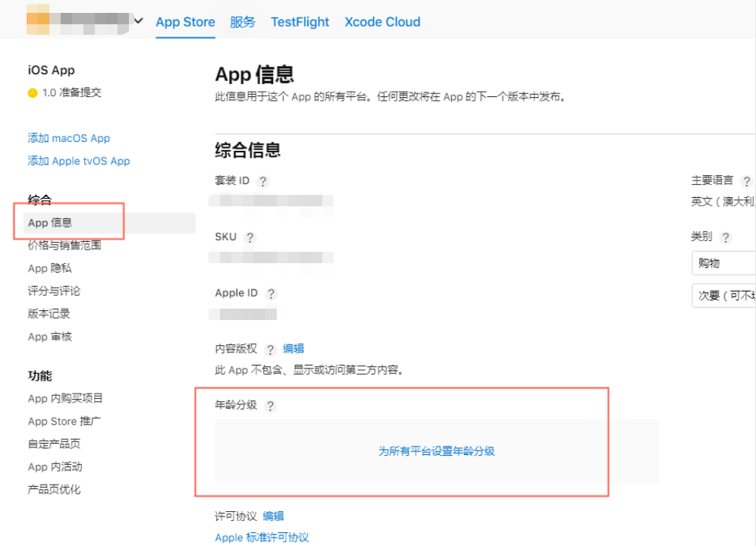Select the 1.0 准备提交 version
This screenshot has height=546, width=756.
[x=71, y=93]
